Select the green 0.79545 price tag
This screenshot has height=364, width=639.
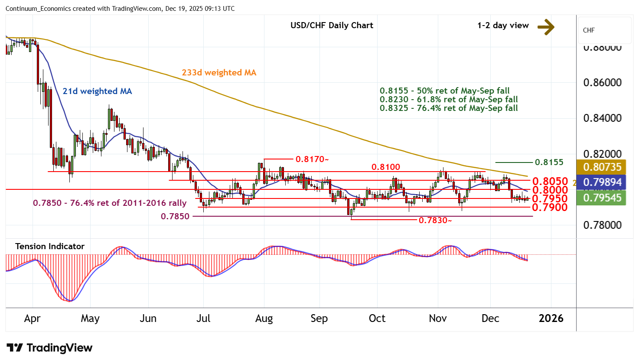tap(602, 198)
